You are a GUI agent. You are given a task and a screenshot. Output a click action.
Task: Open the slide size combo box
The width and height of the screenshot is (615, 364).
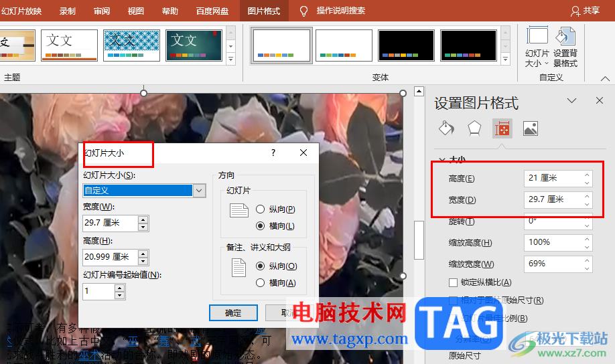[144, 191]
